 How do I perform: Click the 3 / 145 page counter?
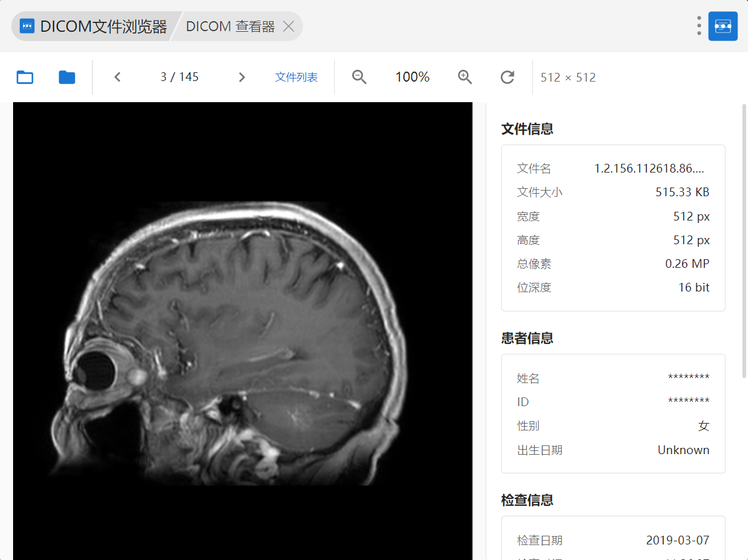[180, 77]
